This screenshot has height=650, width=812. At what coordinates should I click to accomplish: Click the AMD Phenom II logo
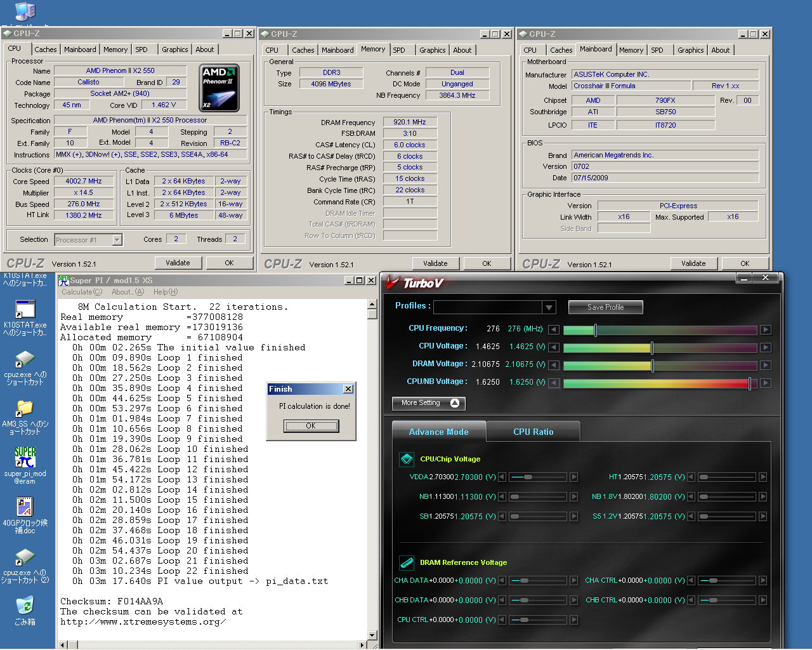pyautogui.click(x=219, y=88)
